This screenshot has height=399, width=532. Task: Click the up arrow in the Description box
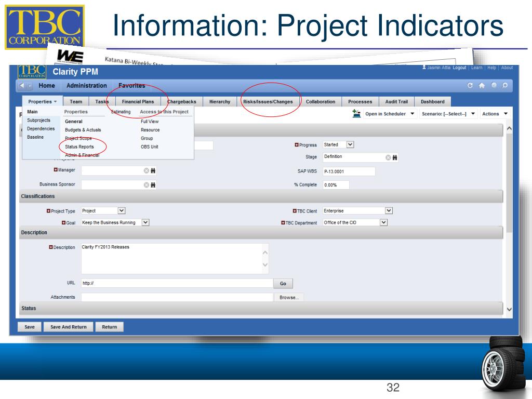pyautogui.click(x=265, y=252)
